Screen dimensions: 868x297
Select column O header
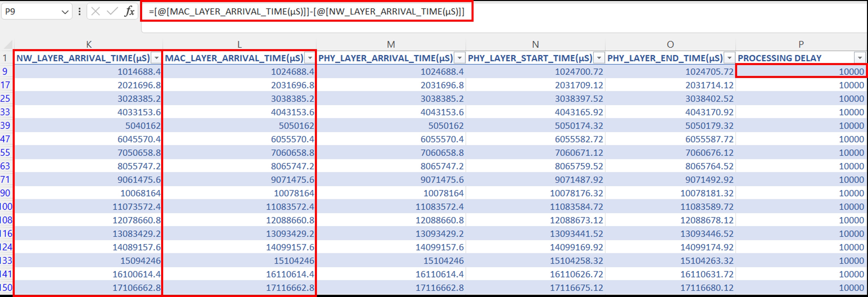point(670,44)
